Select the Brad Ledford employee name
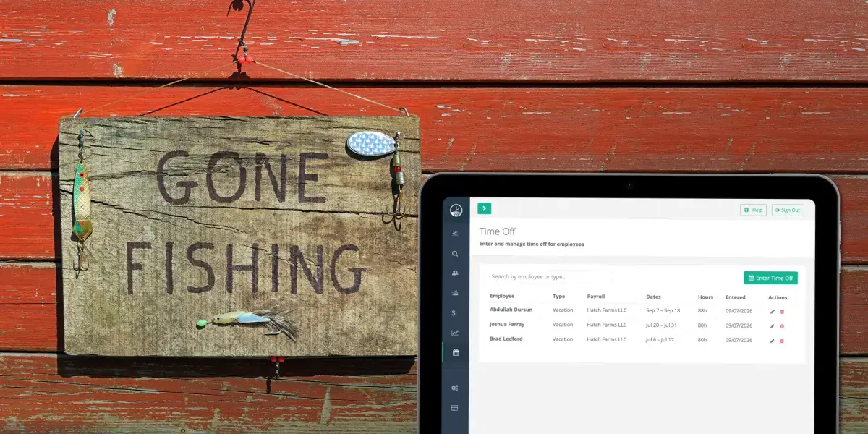The height and width of the screenshot is (434, 868). 506,339
